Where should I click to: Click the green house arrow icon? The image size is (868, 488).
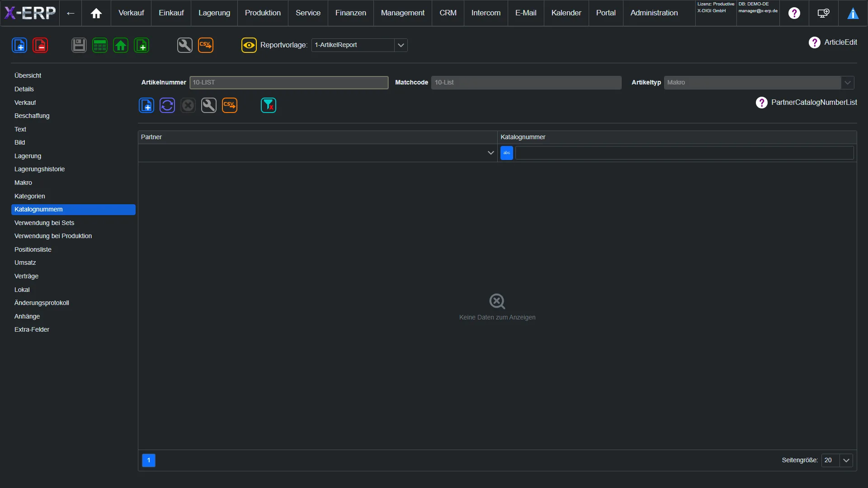[121, 45]
